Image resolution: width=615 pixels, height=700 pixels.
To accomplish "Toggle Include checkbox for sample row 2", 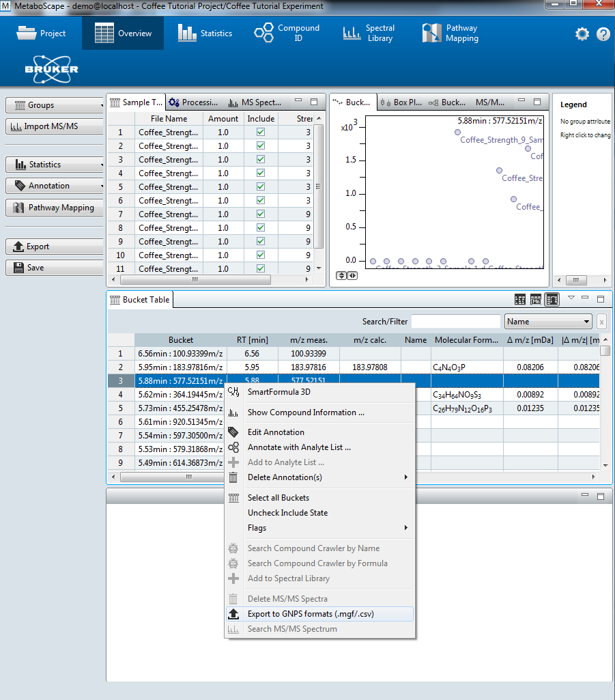I will point(261,145).
